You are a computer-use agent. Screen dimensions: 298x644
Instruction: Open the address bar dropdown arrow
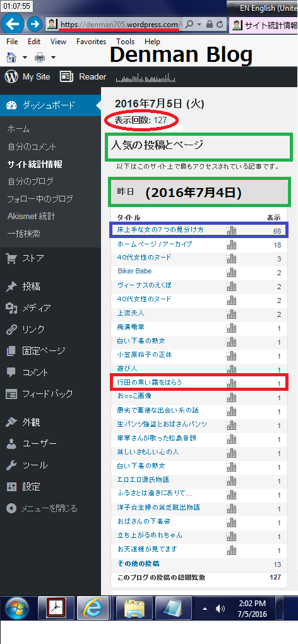(199, 24)
